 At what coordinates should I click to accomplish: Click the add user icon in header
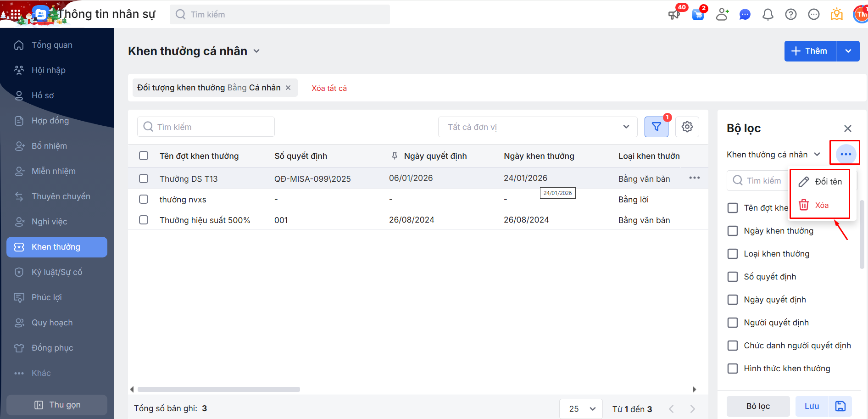(x=722, y=14)
